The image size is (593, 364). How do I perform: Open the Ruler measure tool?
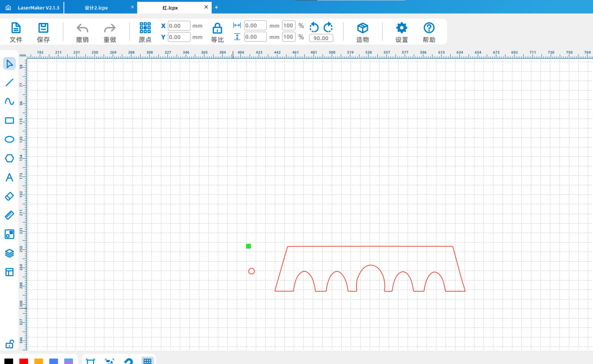click(x=9, y=215)
